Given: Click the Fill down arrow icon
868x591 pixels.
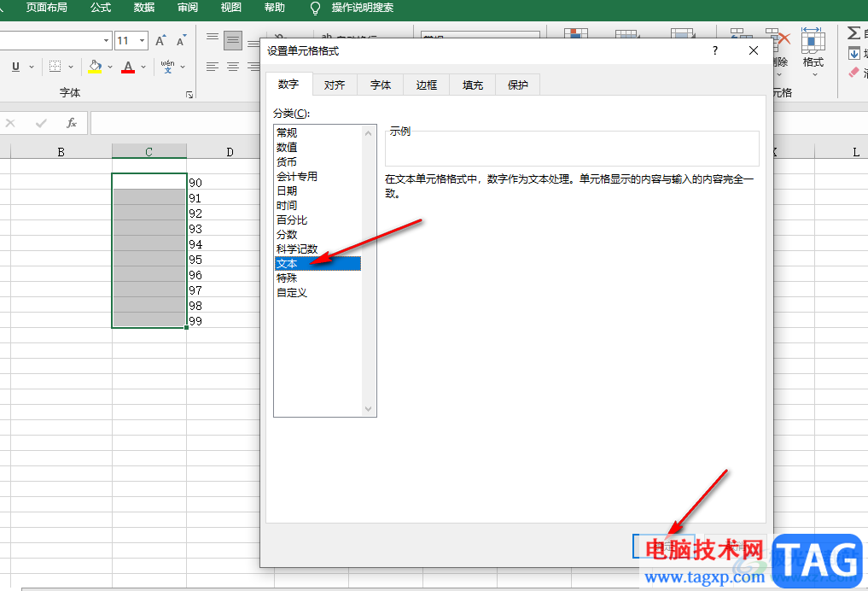Looking at the screenshot, I should pos(854,53).
